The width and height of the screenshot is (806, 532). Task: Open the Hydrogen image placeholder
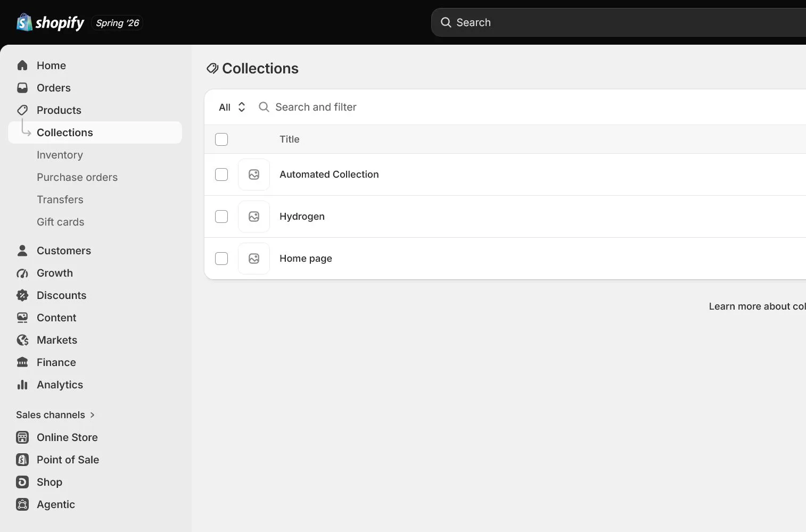point(254,217)
